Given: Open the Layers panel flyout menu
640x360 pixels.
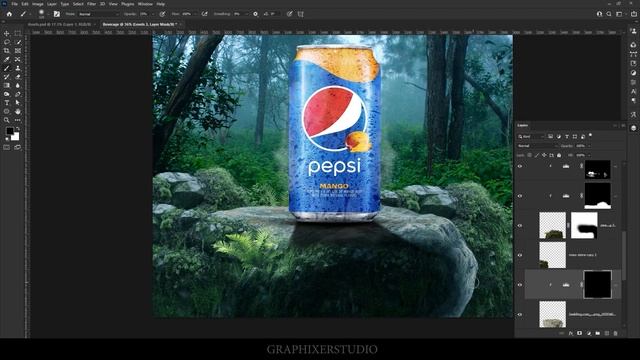Looking at the screenshot, I should pyautogui.click(x=623, y=126).
